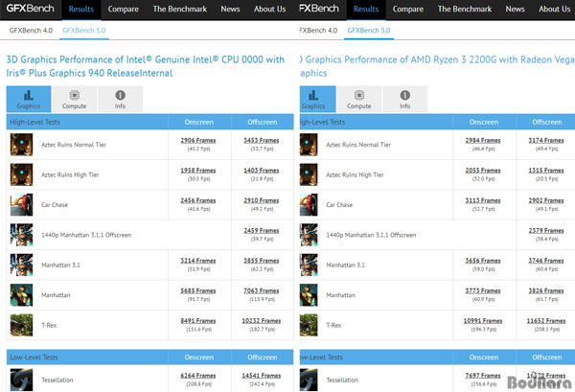Image resolution: width=575 pixels, height=392 pixels.
Task: Open the 2456 Frames Car Chase link
Action: pos(198,200)
